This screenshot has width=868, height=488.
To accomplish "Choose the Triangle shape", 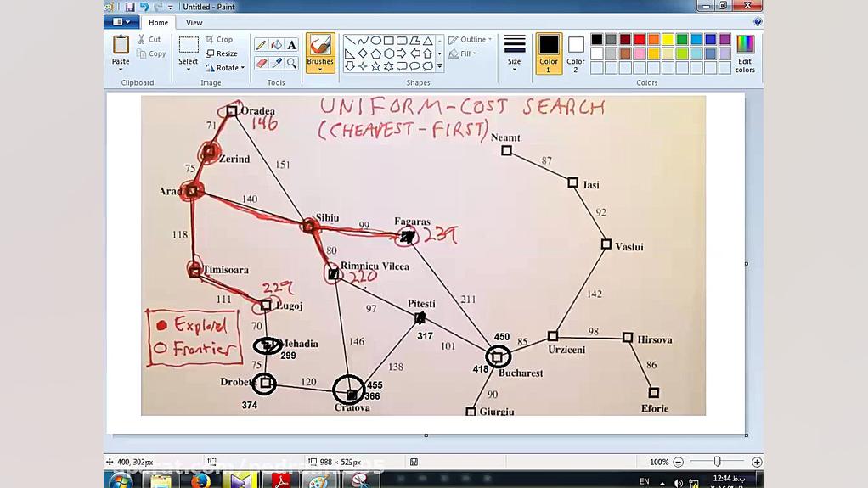I will pyautogui.click(x=428, y=41).
